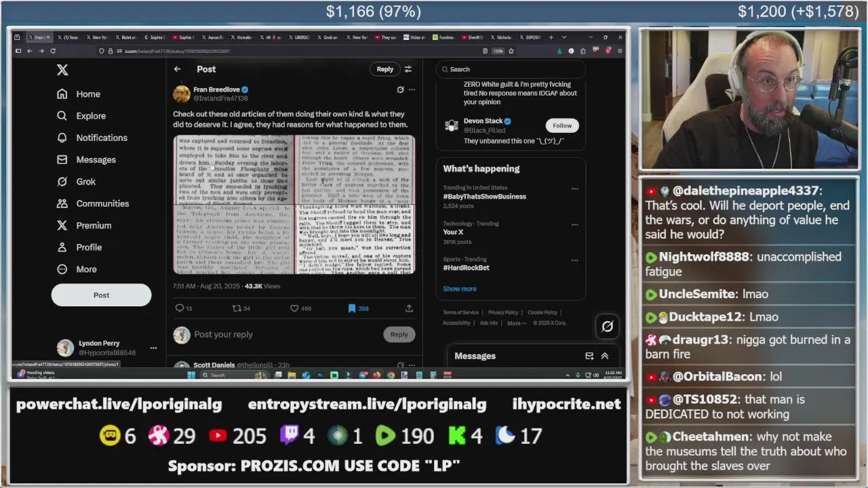This screenshot has width=868, height=488.
Task: Open the Cookie Policy footer link
Action: [542, 312]
